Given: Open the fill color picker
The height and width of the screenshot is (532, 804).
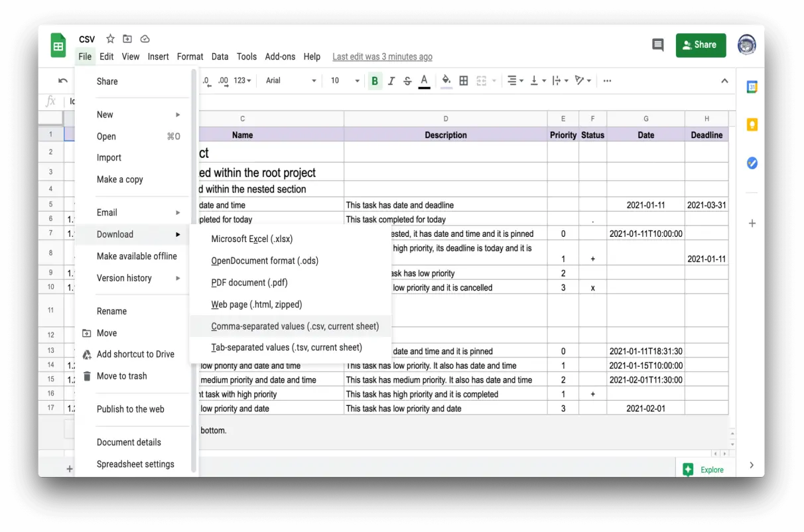Looking at the screenshot, I should pyautogui.click(x=446, y=81).
